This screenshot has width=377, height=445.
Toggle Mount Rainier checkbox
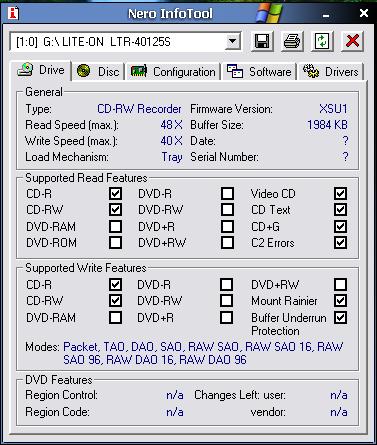point(340,301)
